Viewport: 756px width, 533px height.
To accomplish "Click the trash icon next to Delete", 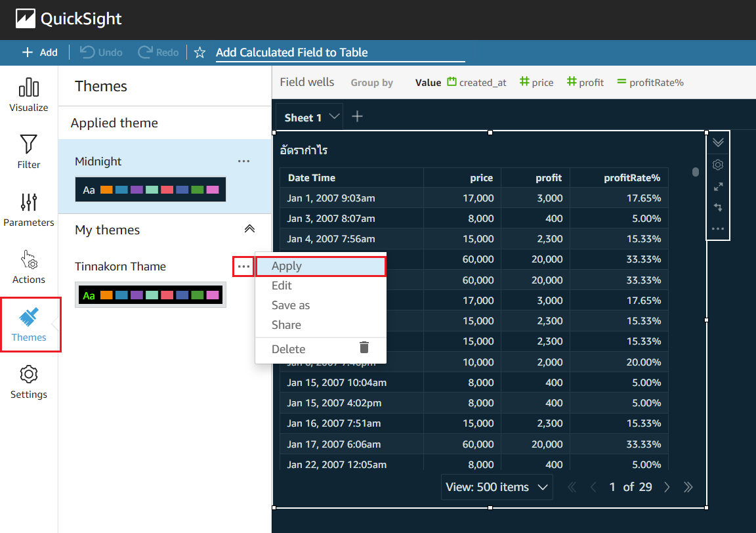I will (x=364, y=348).
